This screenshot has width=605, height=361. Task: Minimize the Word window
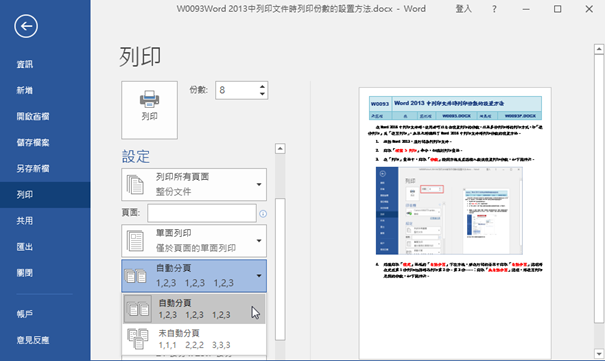tap(526, 9)
